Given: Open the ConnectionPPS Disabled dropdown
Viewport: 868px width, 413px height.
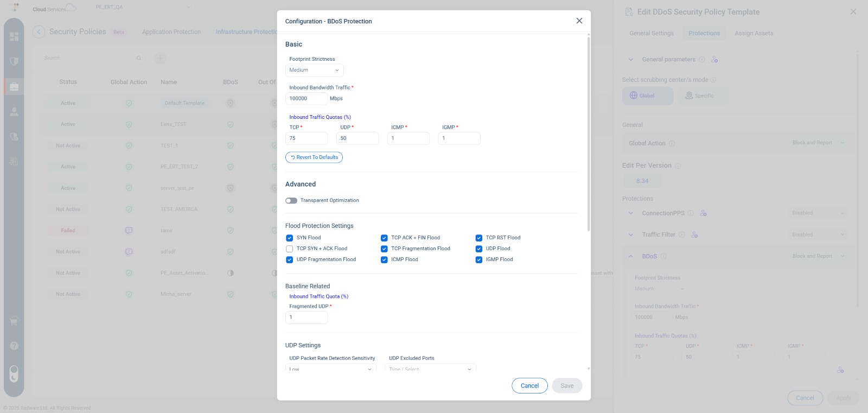Looking at the screenshot, I should [x=818, y=213].
